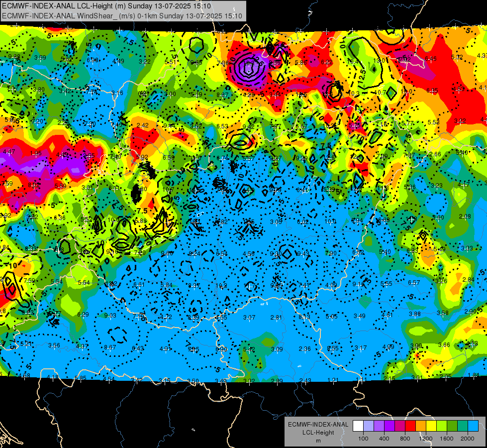Viewport: 487px width, 448px height.
Task: Click the grid value 6.57
Action: point(414,282)
